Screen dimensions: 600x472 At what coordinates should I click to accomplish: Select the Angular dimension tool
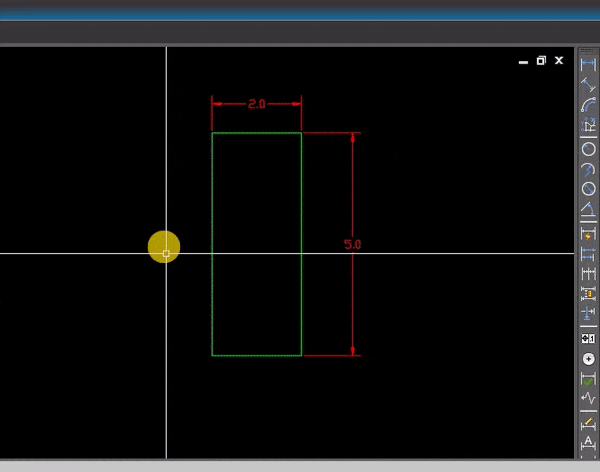(x=588, y=209)
